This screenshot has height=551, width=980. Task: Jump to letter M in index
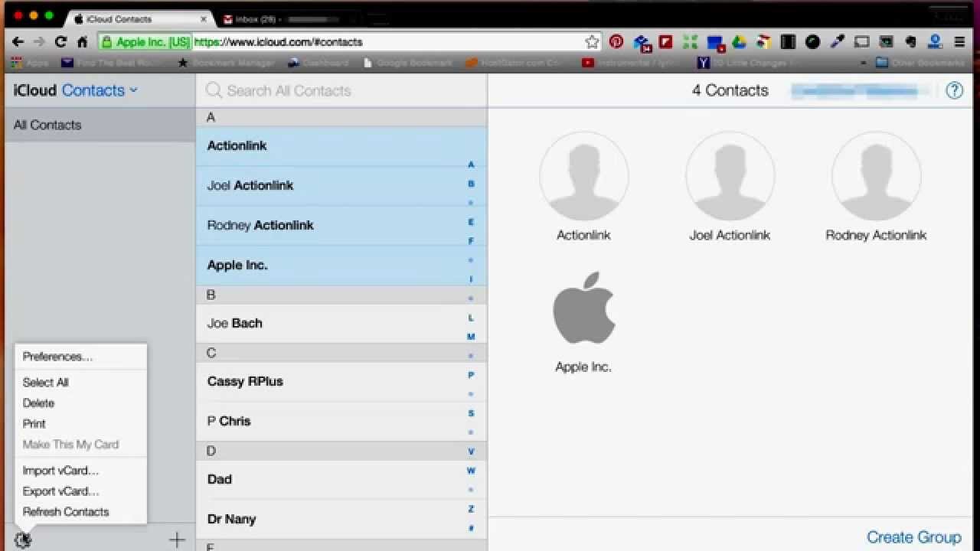pyautogui.click(x=471, y=337)
